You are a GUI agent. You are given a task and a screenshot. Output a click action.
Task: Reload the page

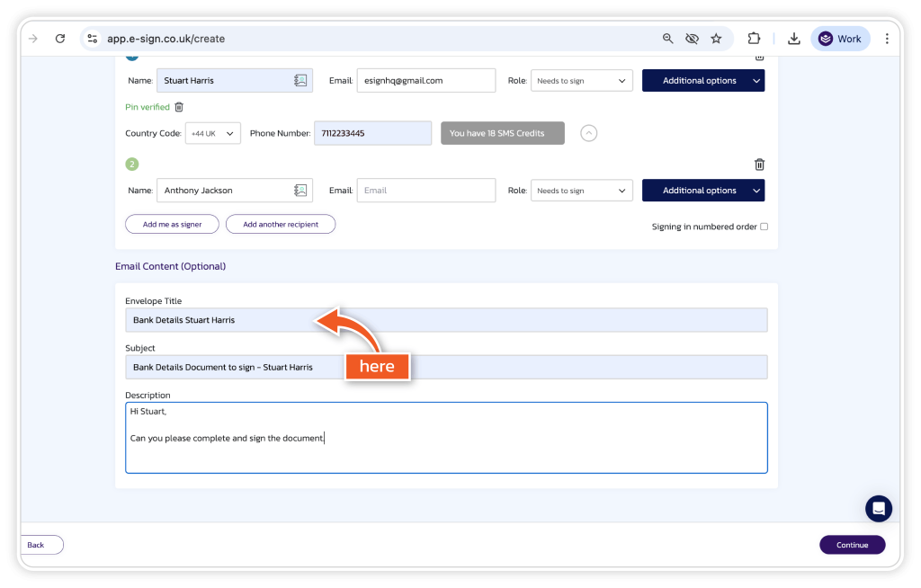(x=60, y=39)
